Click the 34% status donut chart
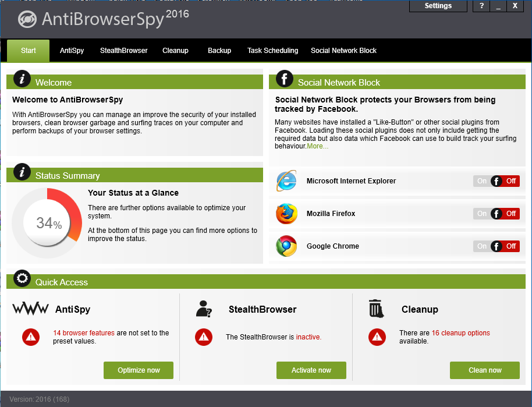Image resolution: width=532 pixels, height=407 pixels. (48, 223)
